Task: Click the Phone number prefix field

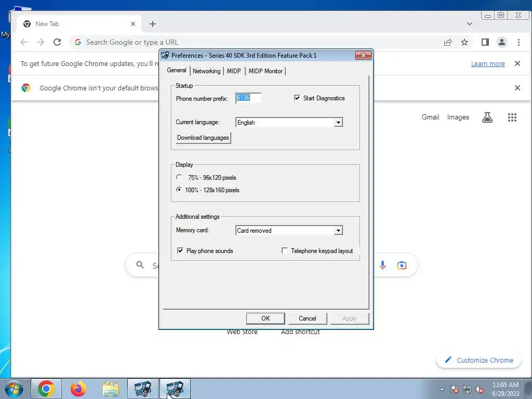Action: (248, 98)
